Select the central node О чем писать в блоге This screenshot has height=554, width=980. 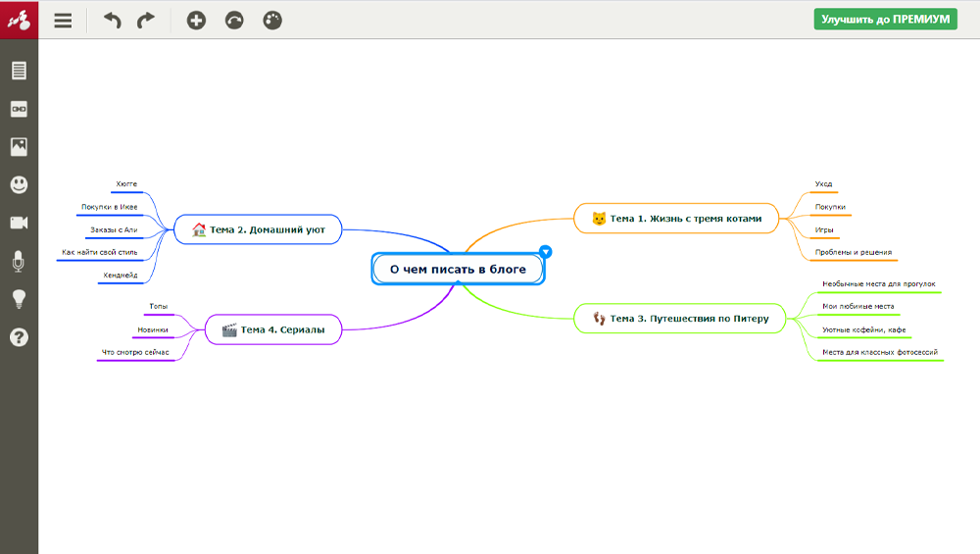pyautogui.click(x=458, y=269)
